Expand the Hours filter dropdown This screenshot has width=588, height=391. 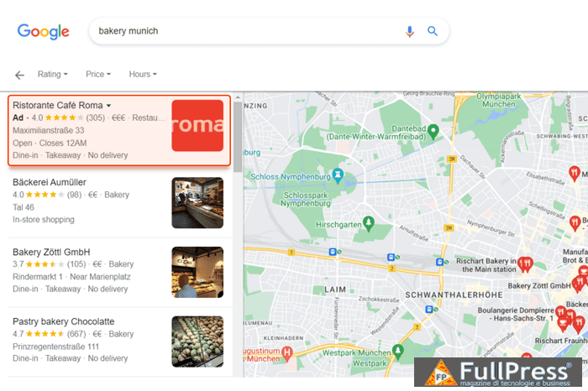[x=143, y=75]
